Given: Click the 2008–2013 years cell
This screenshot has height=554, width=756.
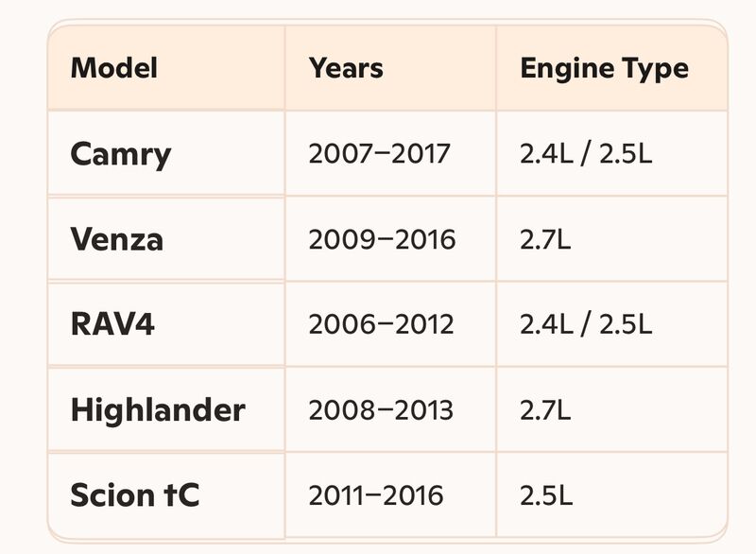Looking at the screenshot, I should click(x=381, y=410).
